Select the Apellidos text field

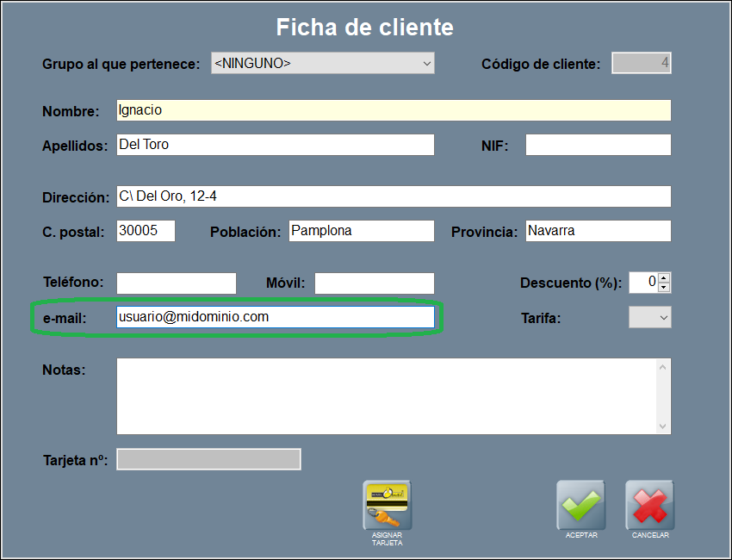coord(275,145)
